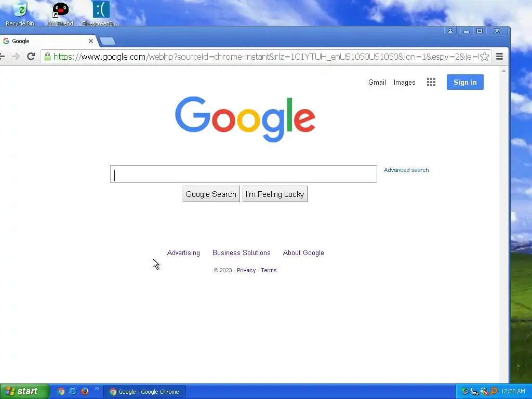
Task: Launch Firefox from quick launch
Action: pyautogui.click(x=85, y=391)
